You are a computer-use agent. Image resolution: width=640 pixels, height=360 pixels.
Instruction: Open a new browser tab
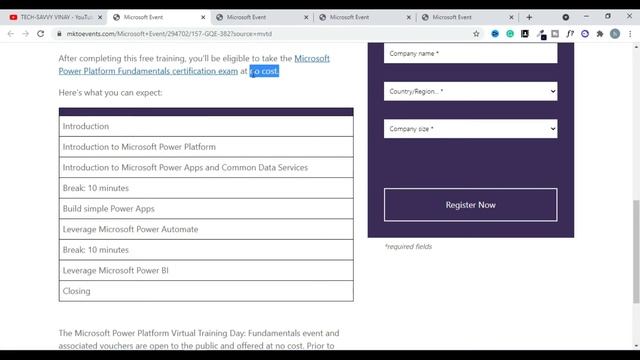(529, 17)
